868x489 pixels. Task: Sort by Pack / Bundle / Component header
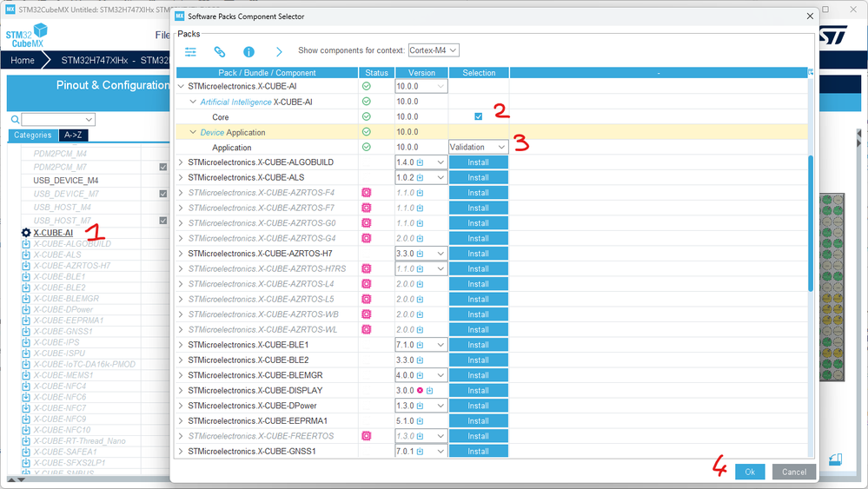point(267,72)
